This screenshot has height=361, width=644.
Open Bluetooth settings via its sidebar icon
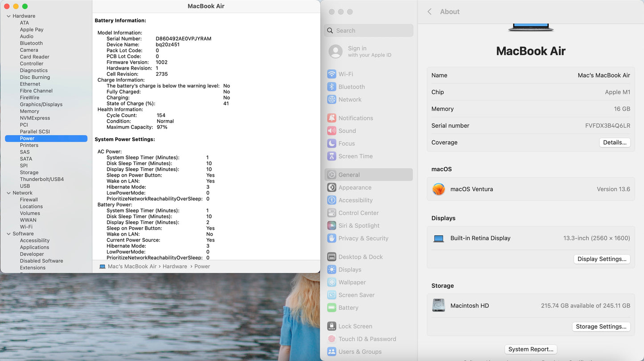point(332,87)
